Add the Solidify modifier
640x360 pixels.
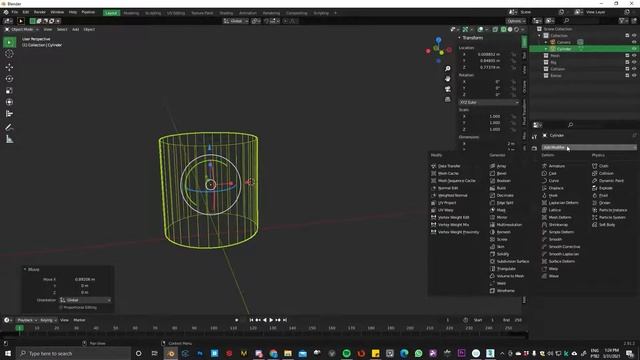coord(502,254)
